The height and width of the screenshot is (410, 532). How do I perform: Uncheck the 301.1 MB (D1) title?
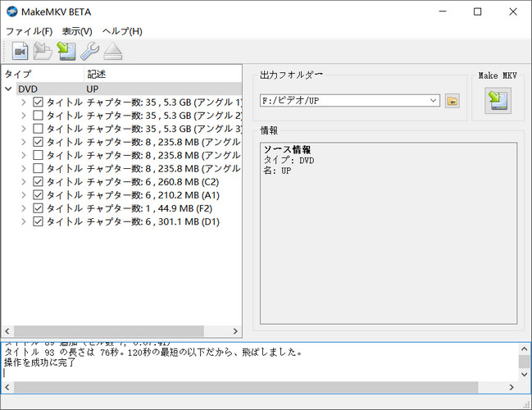(38, 221)
